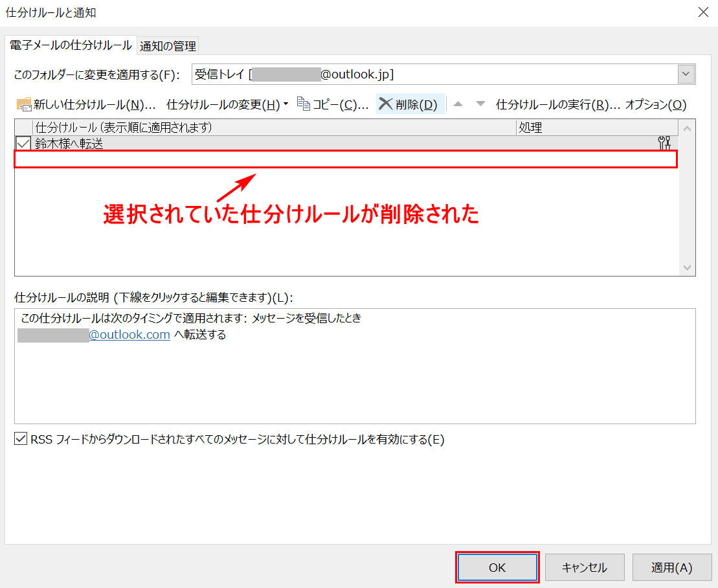Click the 適用(A) button
Image resolution: width=718 pixels, height=588 pixels.
tap(671, 567)
